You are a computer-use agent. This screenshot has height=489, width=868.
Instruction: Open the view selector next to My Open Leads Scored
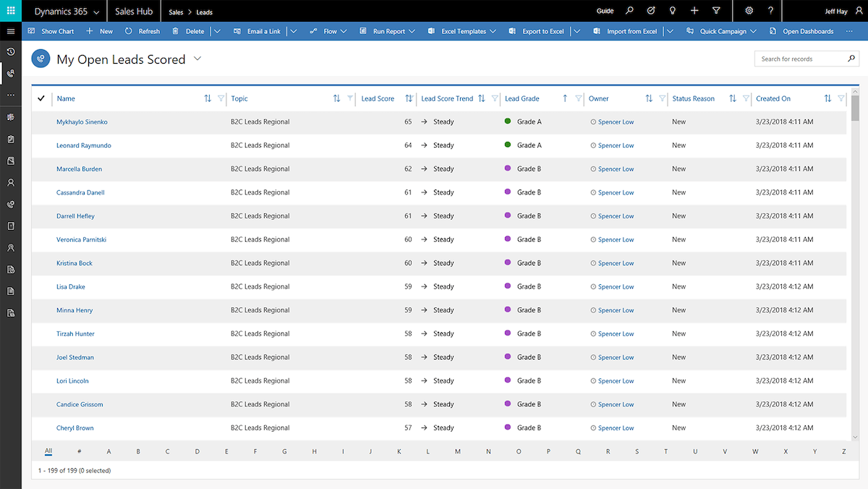point(197,59)
